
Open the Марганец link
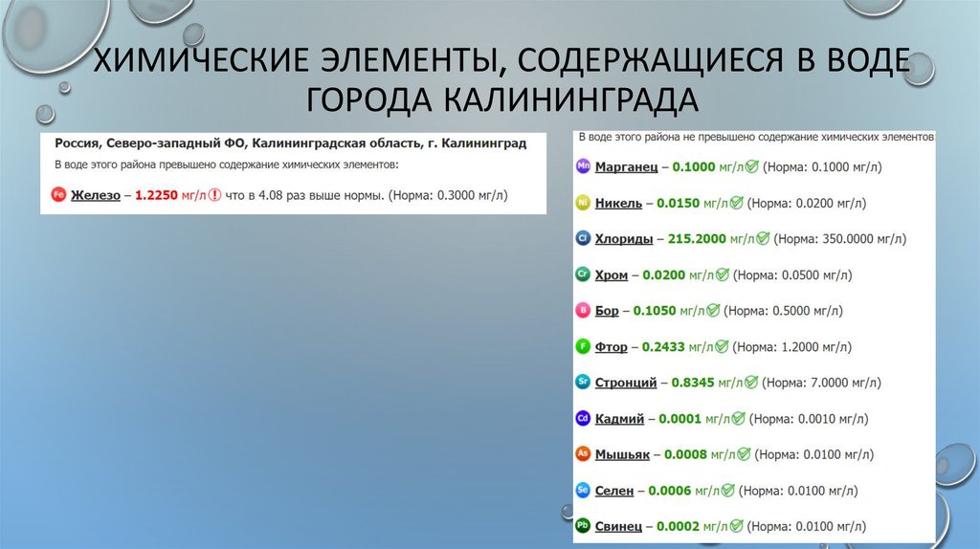626,166
